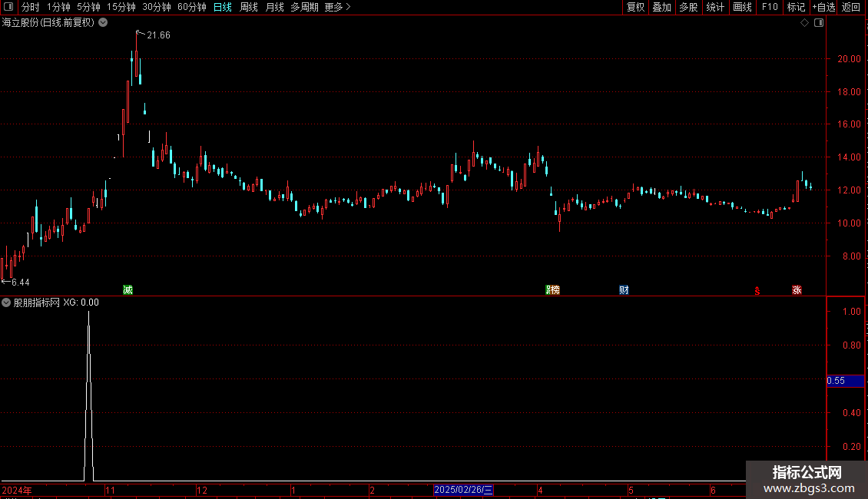Select the 周线 weekly tab
The width and height of the screenshot is (868, 499).
point(249,7)
